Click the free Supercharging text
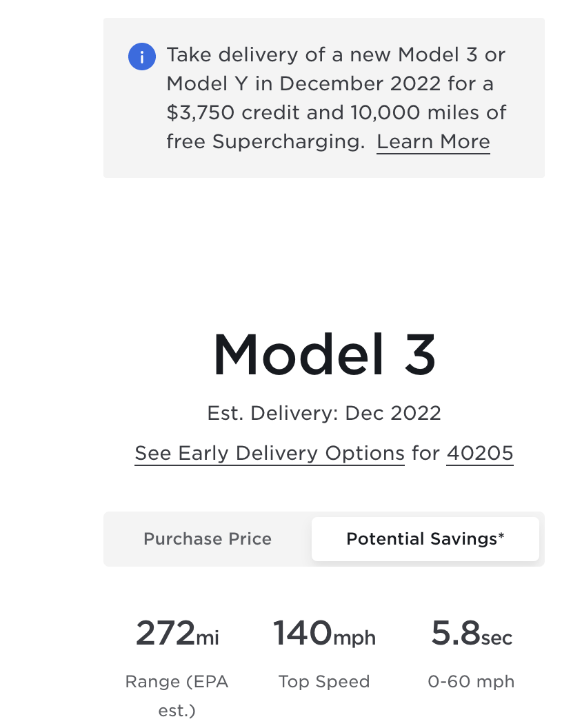Screen dimensions: 582x728 [x=265, y=141]
